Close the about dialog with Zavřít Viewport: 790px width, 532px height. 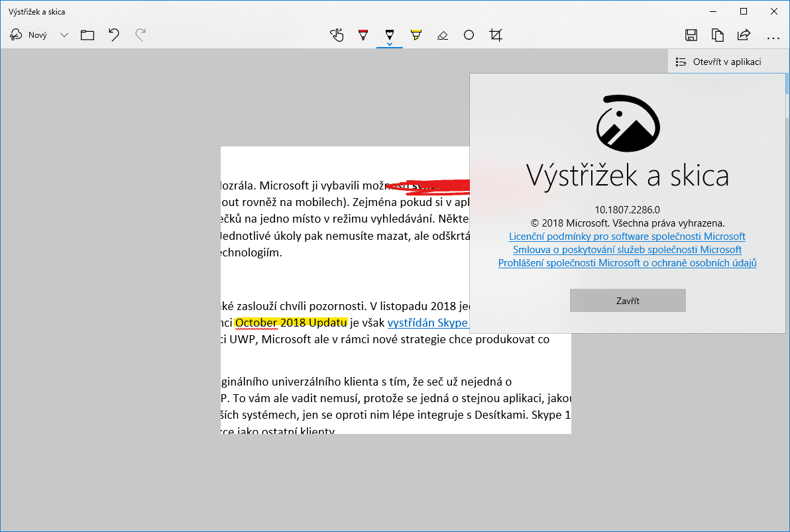click(627, 300)
